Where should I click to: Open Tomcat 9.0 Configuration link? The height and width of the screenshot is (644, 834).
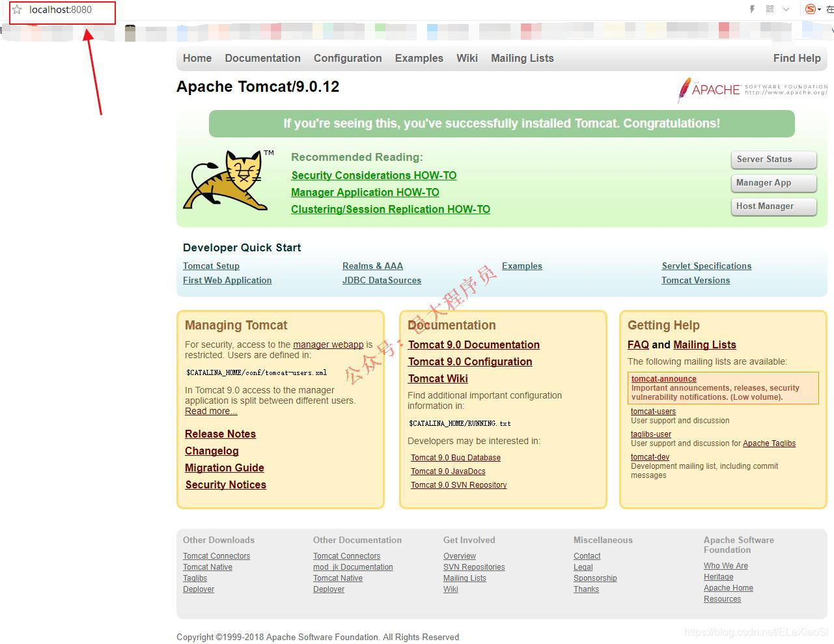pos(470,361)
